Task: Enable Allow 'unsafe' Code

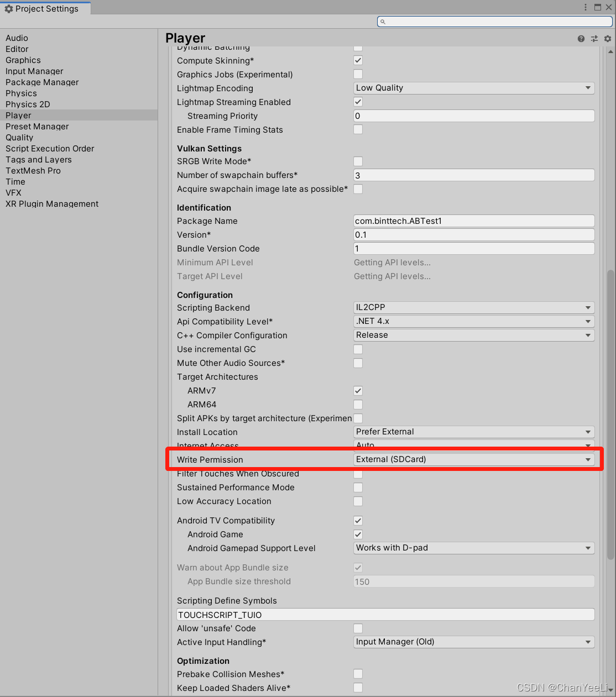Action: tap(358, 628)
